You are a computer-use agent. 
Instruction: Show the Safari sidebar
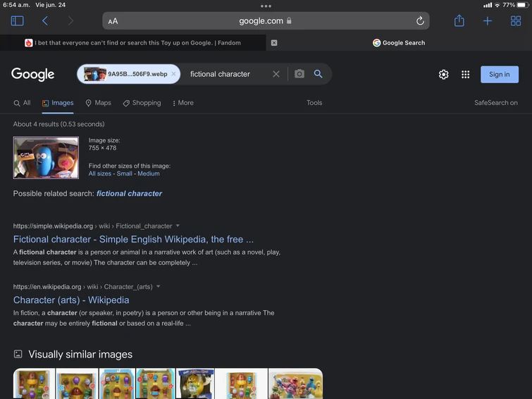click(x=18, y=21)
